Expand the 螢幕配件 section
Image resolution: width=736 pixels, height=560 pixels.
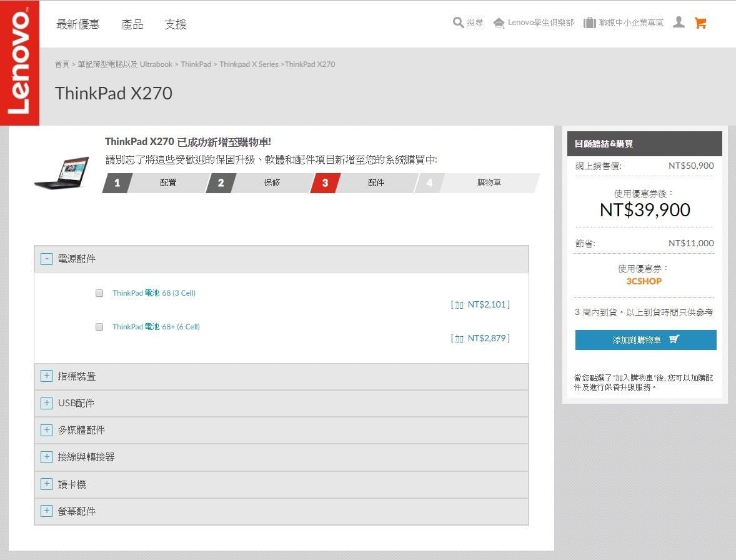point(46,511)
